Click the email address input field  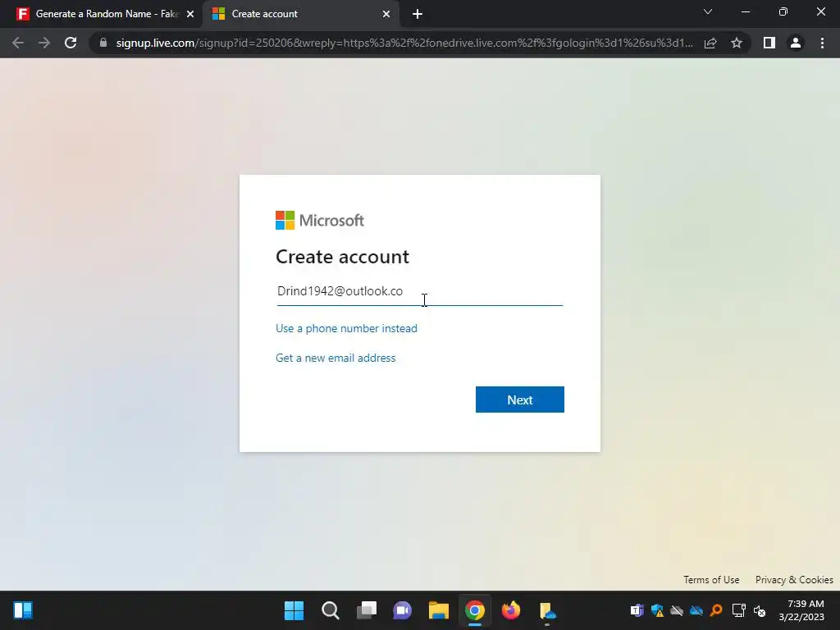click(419, 291)
